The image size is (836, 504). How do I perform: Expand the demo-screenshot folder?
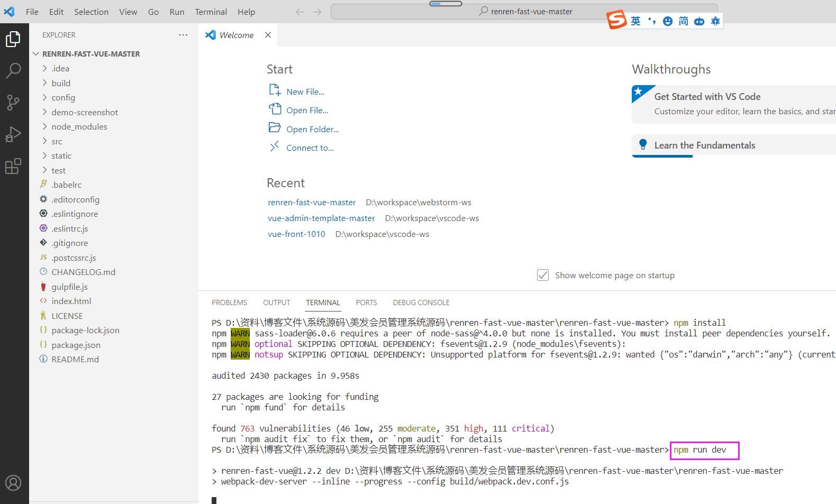[x=44, y=112]
